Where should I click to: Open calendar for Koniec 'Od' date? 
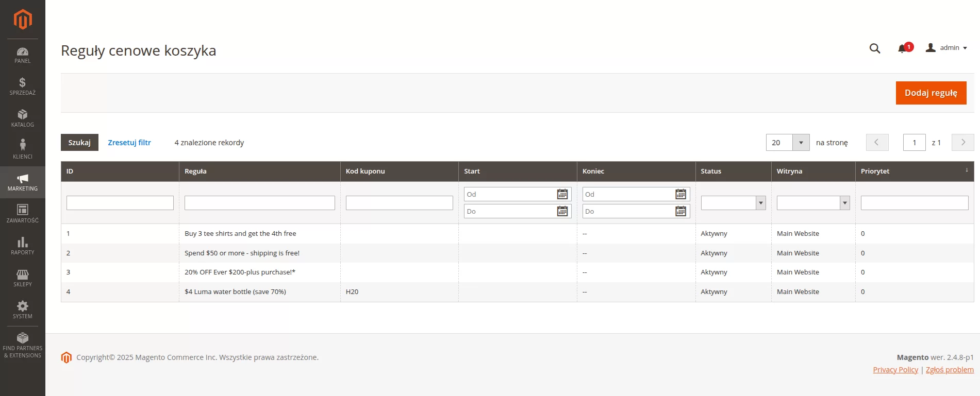[680, 194]
